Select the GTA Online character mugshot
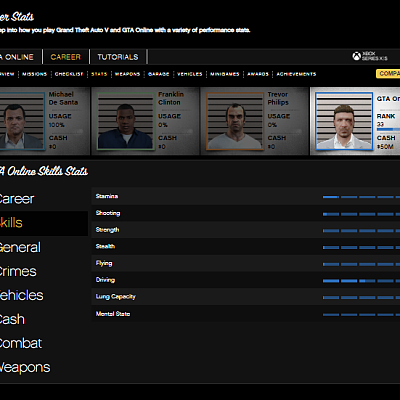This screenshot has height=400, width=400. click(344, 121)
